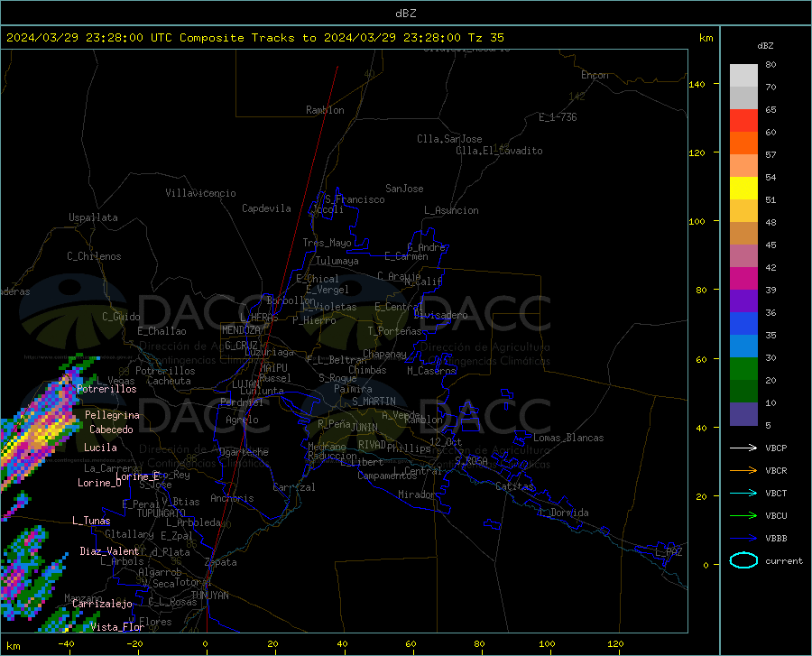Click the Potrerillos pink label
This screenshot has width=812, height=656.
point(106,389)
